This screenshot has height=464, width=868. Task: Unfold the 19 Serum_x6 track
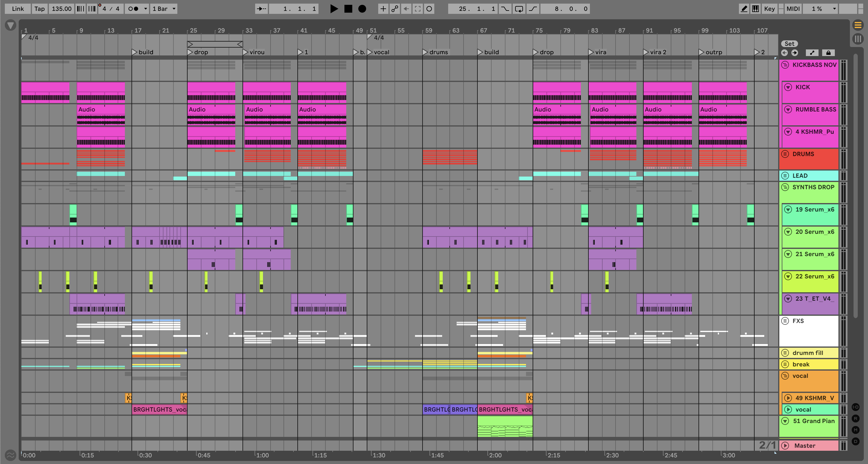click(x=788, y=209)
